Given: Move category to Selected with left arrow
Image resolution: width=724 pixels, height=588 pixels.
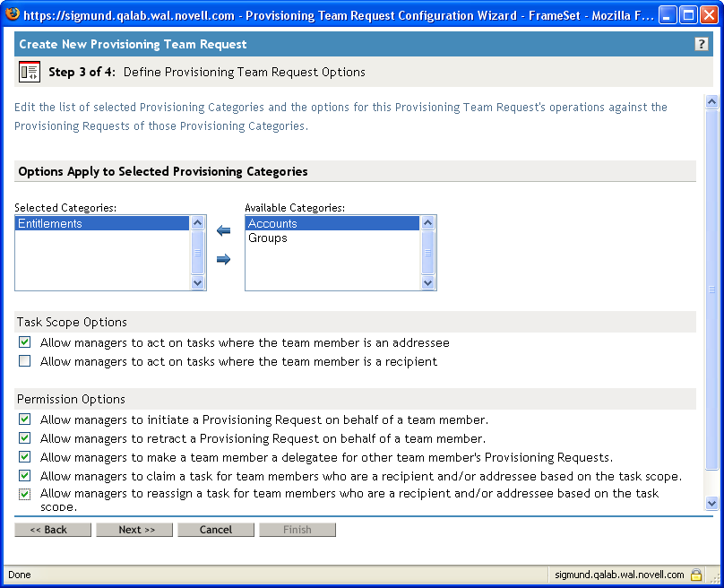Looking at the screenshot, I should [x=223, y=230].
